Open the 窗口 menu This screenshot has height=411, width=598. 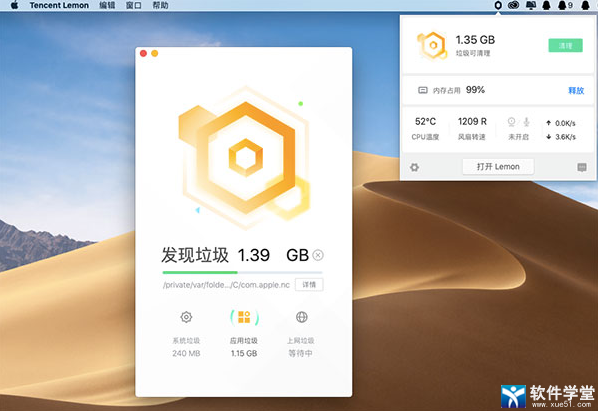[133, 5]
